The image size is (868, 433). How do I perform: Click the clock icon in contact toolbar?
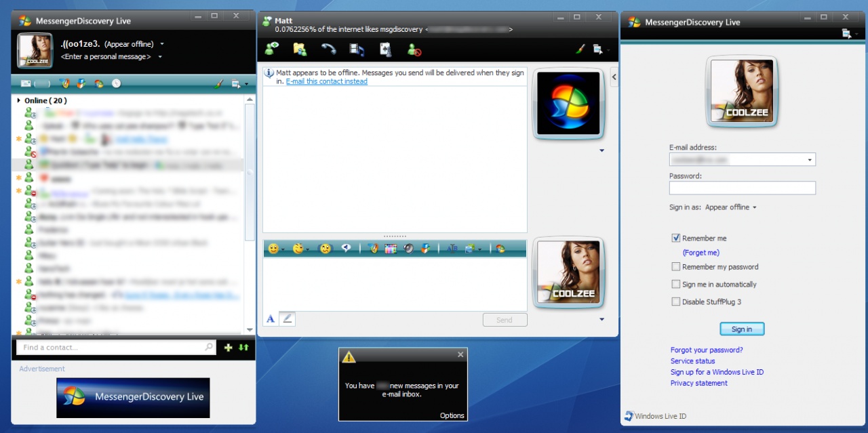coord(117,84)
